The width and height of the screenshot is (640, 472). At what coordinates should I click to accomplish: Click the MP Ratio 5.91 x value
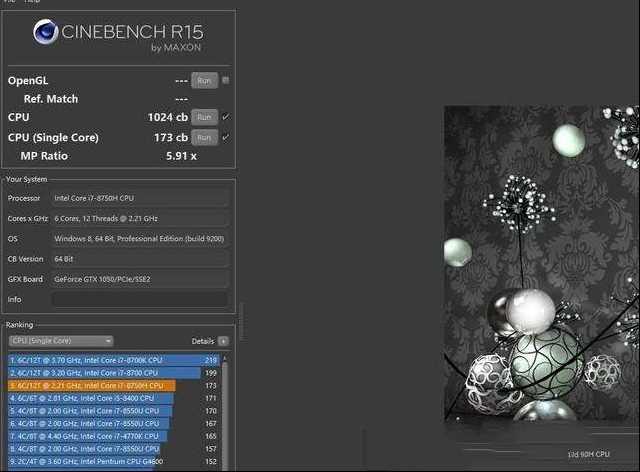coord(181,156)
